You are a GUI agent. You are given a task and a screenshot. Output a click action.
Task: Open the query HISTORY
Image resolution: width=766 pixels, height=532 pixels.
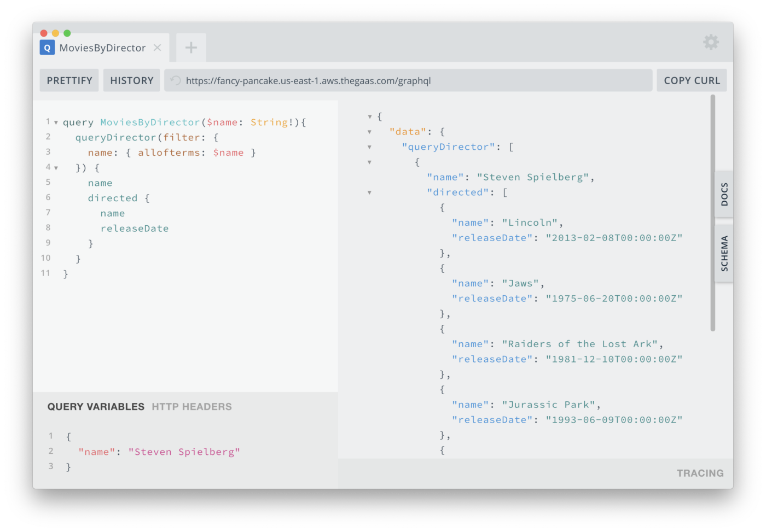(x=131, y=80)
